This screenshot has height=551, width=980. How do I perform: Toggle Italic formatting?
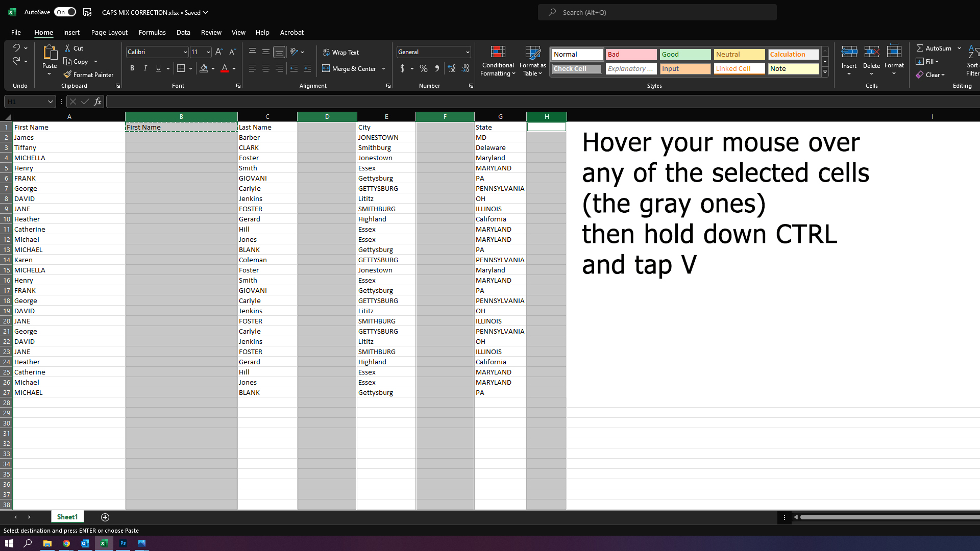(145, 68)
